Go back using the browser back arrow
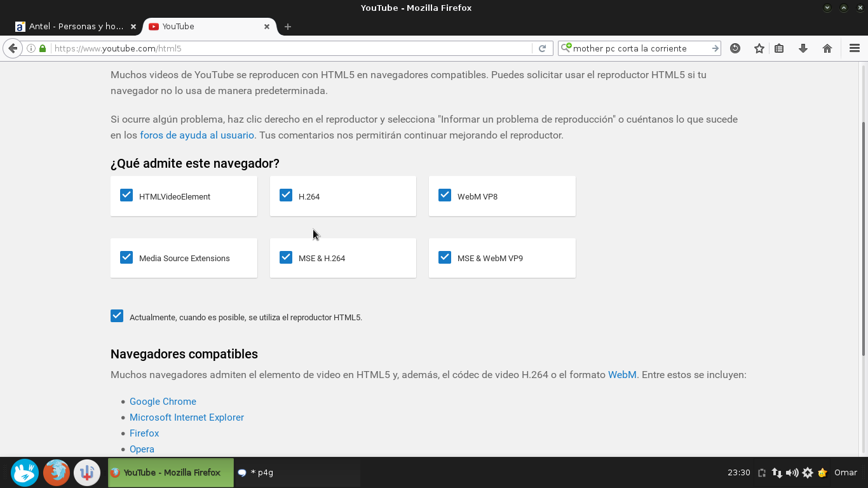The height and width of the screenshot is (488, 868). 13,48
